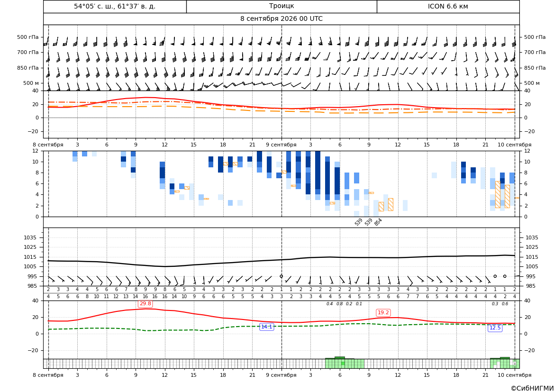Click the 854 cloud base annotation
The height and width of the screenshot is (392, 554).
[x=378, y=222]
